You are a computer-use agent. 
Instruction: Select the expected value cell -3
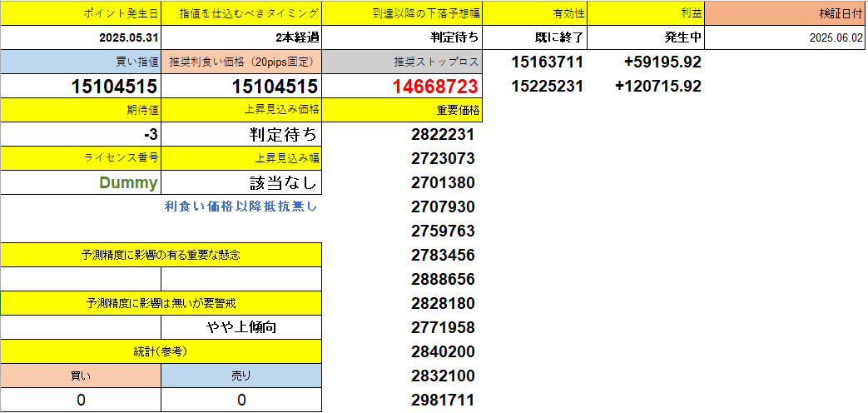pyautogui.click(x=81, y=135)
